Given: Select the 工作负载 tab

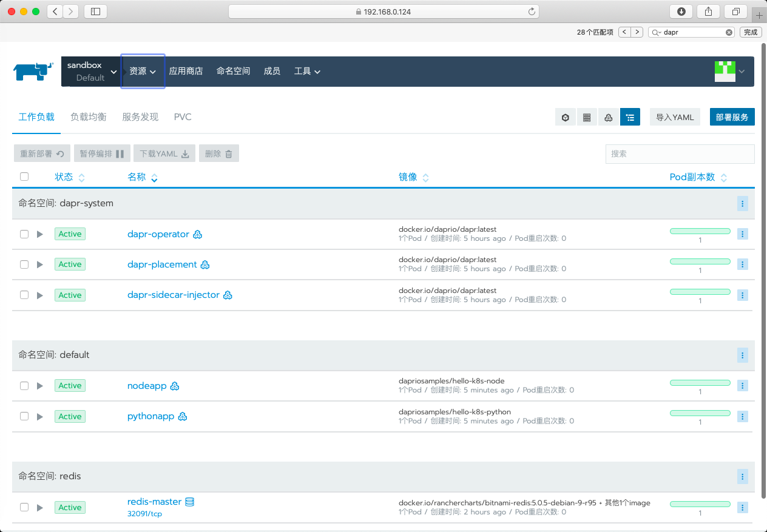Looking at the screenshot, I should (36, 117).
